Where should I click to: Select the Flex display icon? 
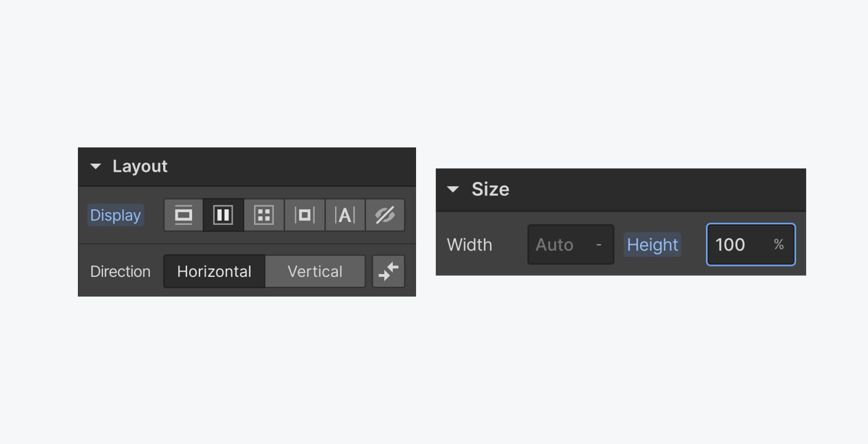pos(223,215)
